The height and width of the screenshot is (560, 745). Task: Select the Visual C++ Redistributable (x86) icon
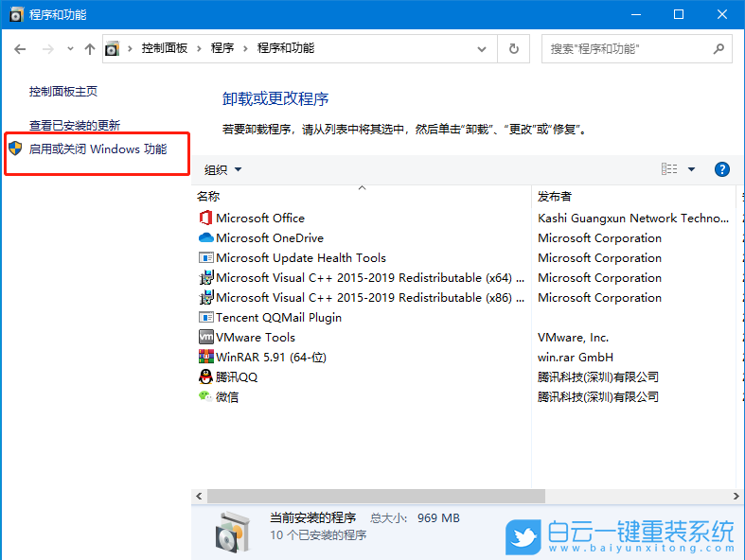[x=205, y=297]
